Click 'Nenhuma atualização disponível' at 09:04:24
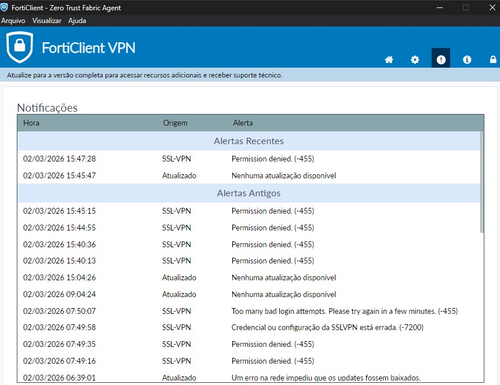Screen dimensions: 500x385 tap(284, 294)
